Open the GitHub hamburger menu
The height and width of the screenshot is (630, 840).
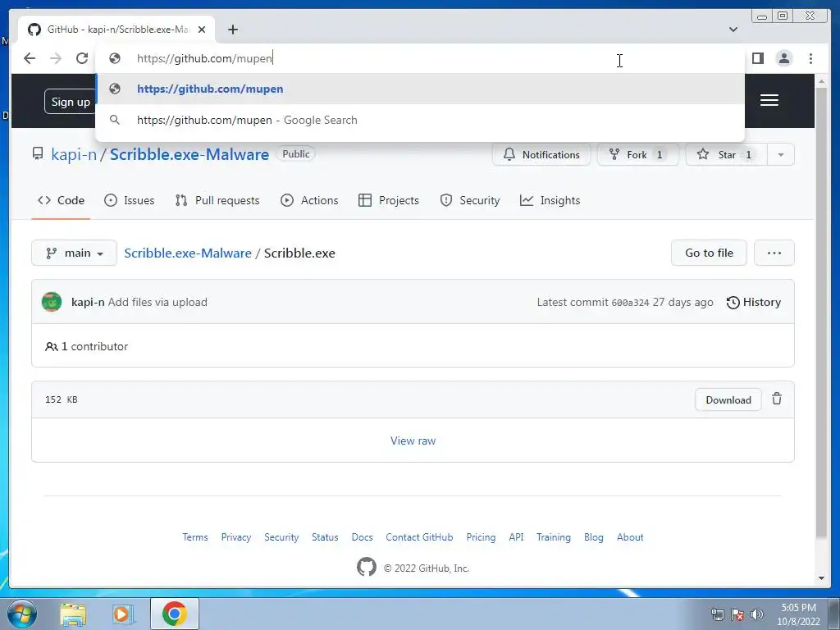769,100
